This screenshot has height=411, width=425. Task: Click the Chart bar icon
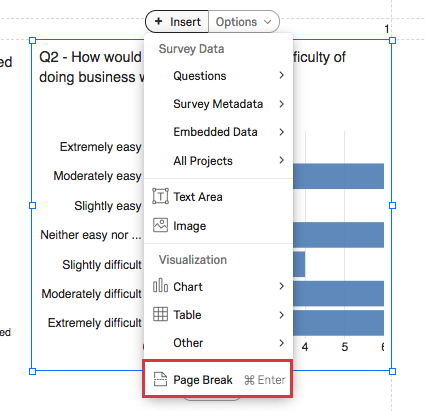coord(160,286)
